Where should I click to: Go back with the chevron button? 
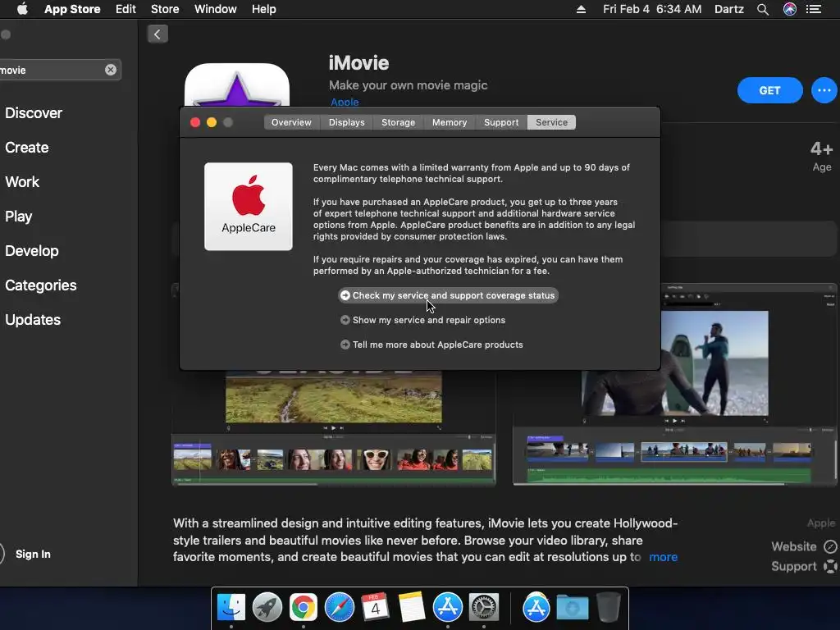point(157,34)
